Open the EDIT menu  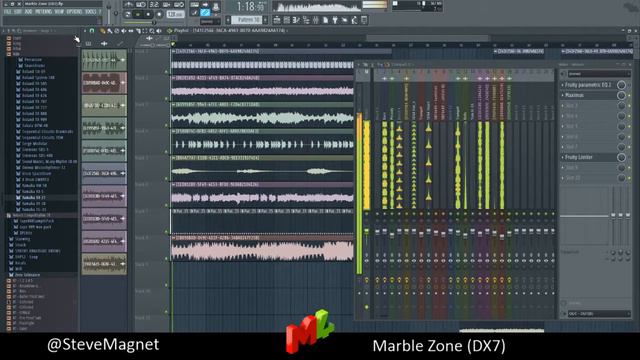(x=18, y=12)
